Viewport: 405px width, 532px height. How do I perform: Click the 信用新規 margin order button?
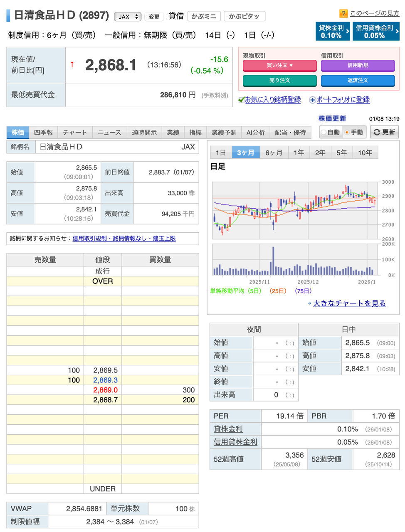tap(358, 66)
